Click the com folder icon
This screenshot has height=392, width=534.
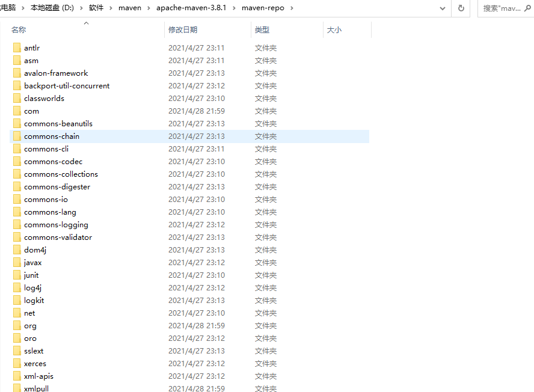[17, 111]
